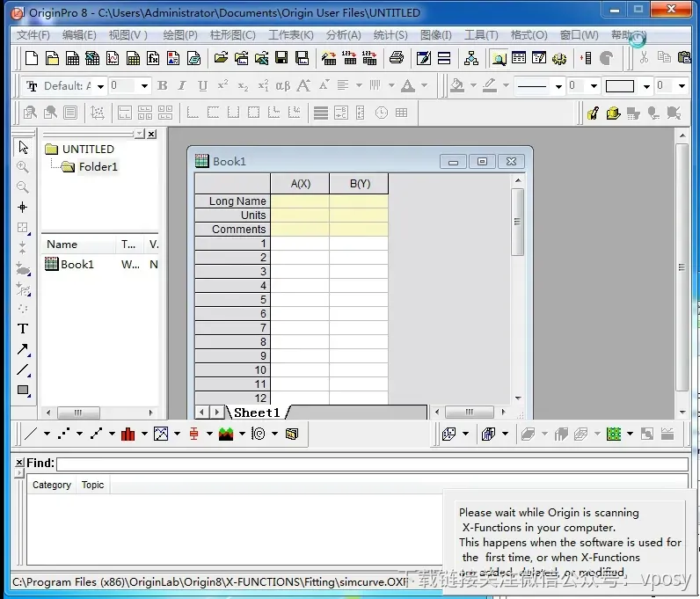Toggle Underline text formatting
This screenshot has width=700, height=599.
[202, 85]
